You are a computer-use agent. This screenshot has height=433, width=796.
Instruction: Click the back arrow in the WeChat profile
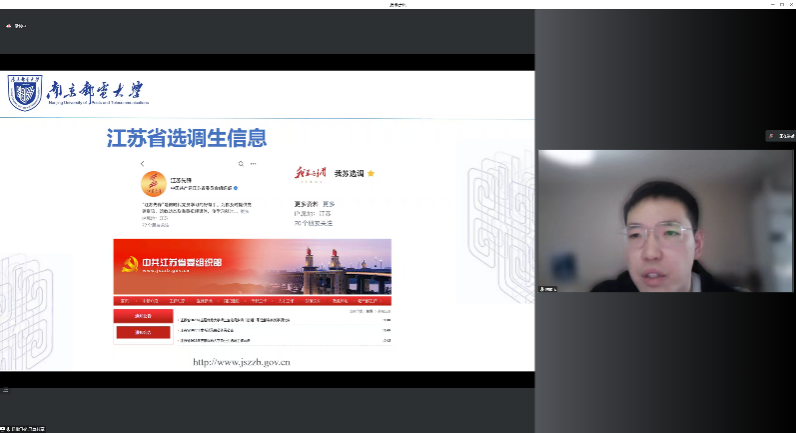[142, 163]
